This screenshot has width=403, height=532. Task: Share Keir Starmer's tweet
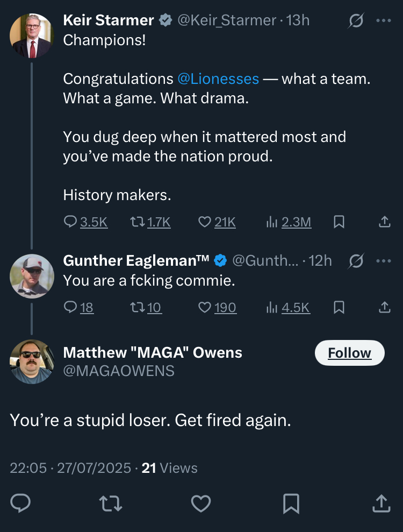point(384,222)
